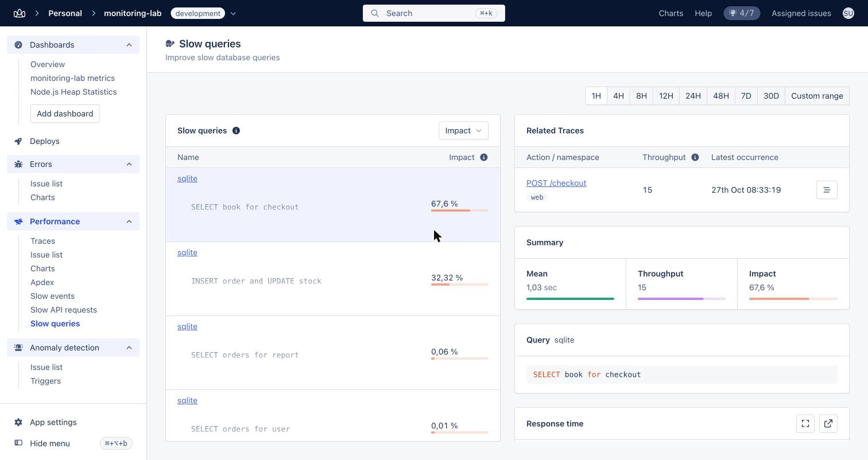This screenshot has width=868, height=460.
Task: Select the 7D time range
Action: [746, 96]
